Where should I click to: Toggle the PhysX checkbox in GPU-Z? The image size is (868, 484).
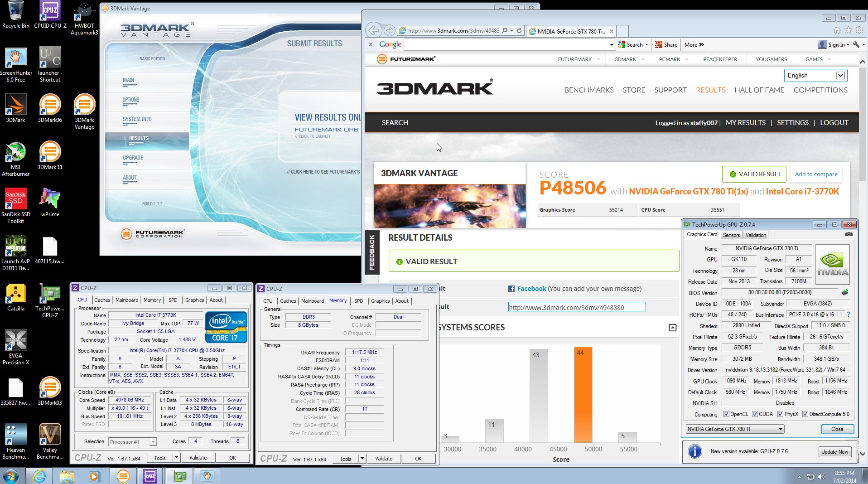[x=780, y=414]
